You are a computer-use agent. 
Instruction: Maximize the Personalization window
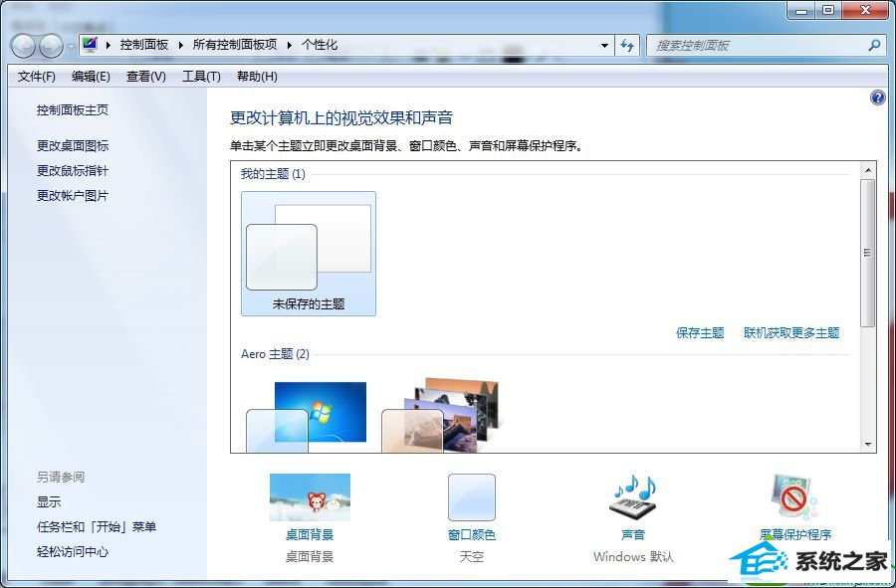tap(828, 10)
